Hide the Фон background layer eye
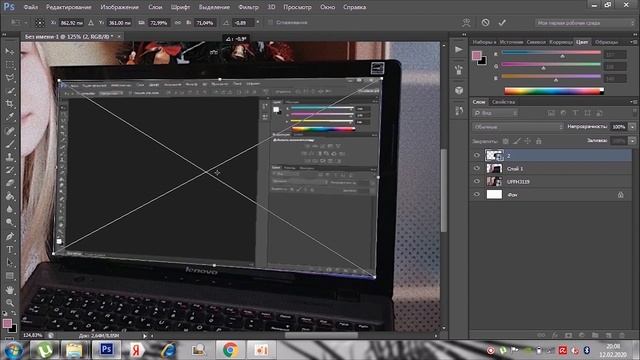Screen dimensions: 640x360 476,195
